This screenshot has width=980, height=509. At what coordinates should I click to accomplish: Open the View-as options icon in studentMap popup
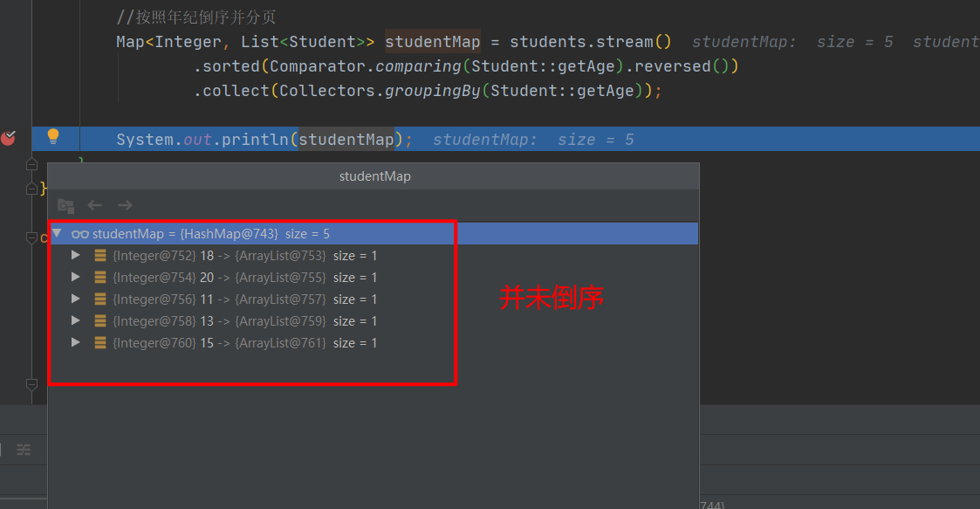point(65,205)
